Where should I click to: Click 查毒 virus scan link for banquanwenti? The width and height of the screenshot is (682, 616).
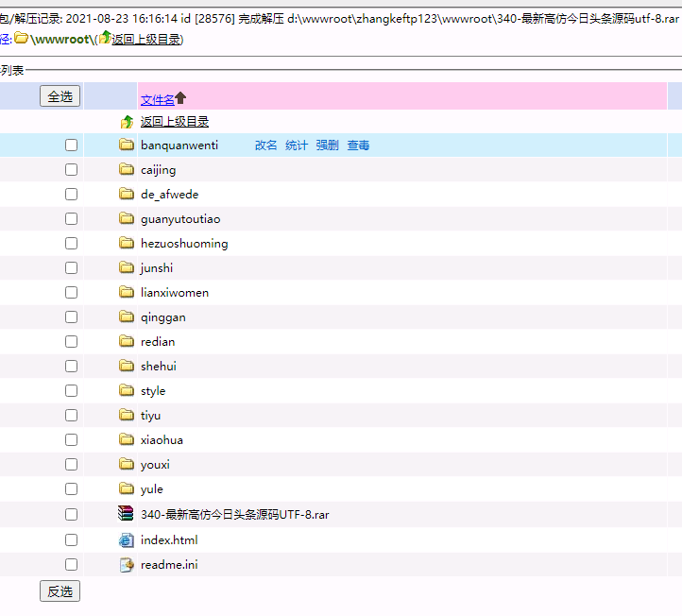point(358,145)
